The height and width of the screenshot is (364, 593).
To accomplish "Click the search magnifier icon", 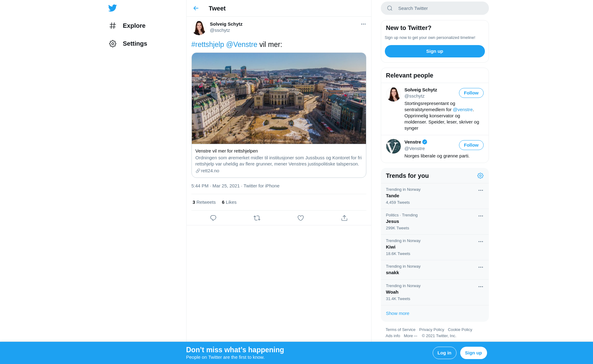I will tap(390, 8).
